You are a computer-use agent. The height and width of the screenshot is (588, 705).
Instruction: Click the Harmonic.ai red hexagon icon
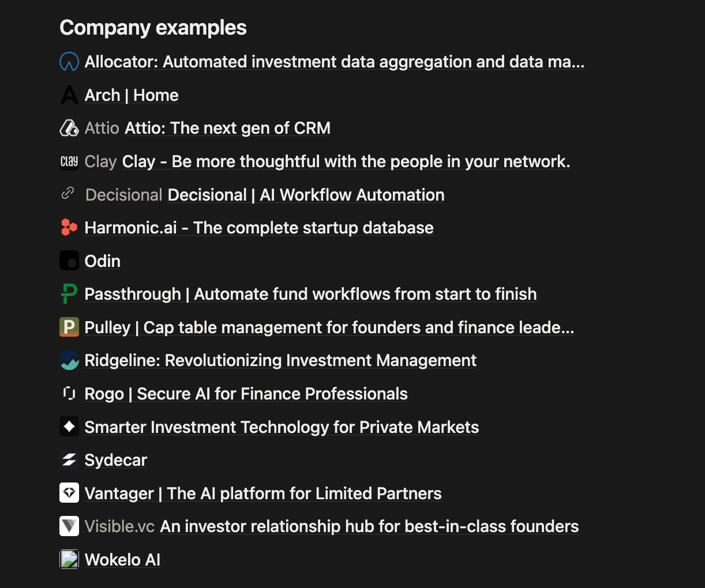(x=69, y=228)
